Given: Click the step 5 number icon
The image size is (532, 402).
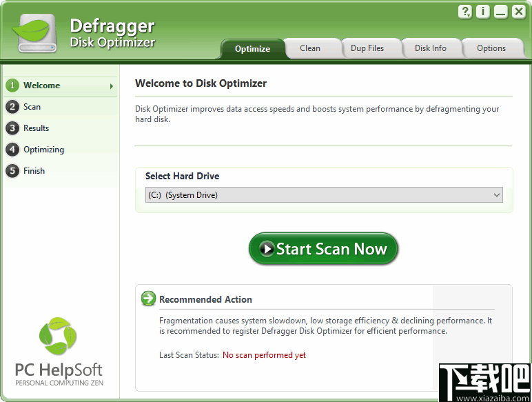Looking at the screenshot, I should (12, 171).
